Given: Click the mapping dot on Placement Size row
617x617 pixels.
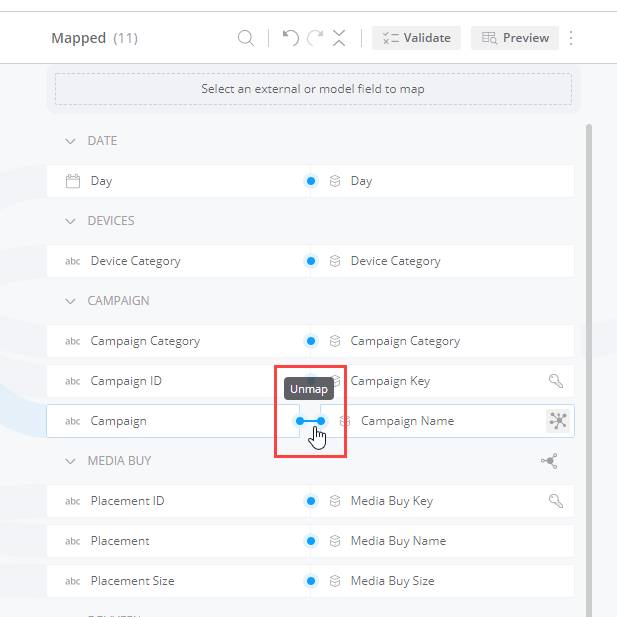Looking at the screenshot, I should 311,581.
